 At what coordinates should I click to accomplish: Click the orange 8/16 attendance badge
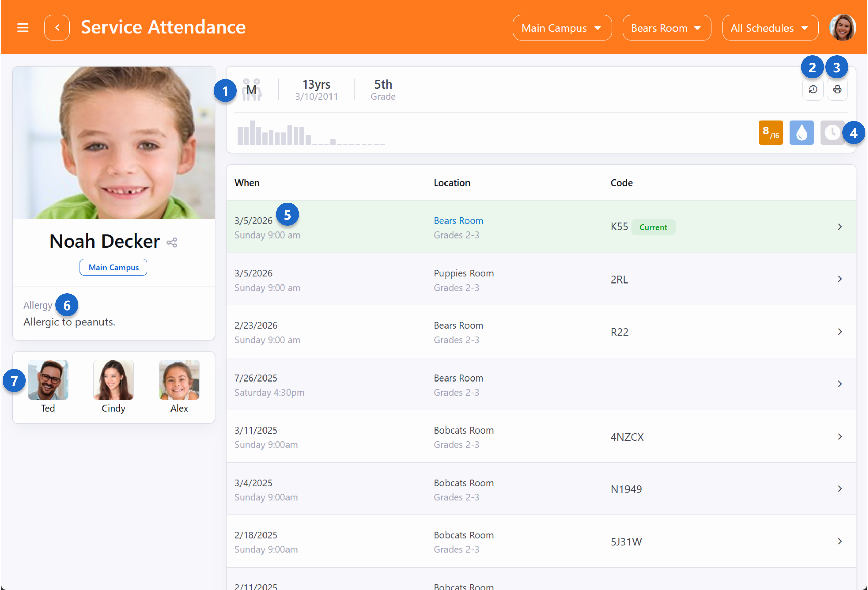[x=771, y=132]
